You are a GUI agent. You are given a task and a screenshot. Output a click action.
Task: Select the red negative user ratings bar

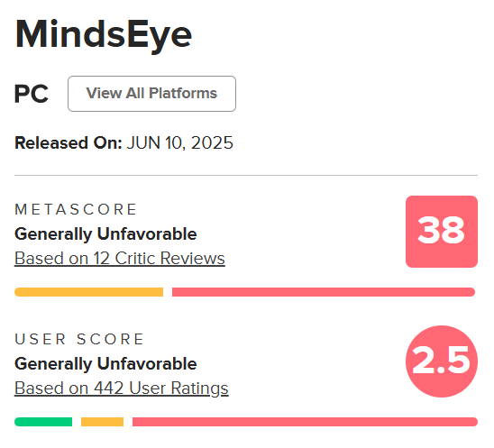pos(305,422)
